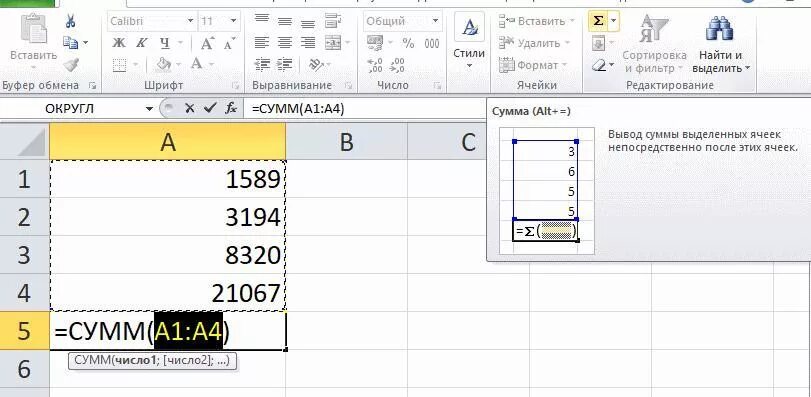Screen dimensions: 811x397
Task: Open the Calibri font name dropdown
Action: pos(190,21)
